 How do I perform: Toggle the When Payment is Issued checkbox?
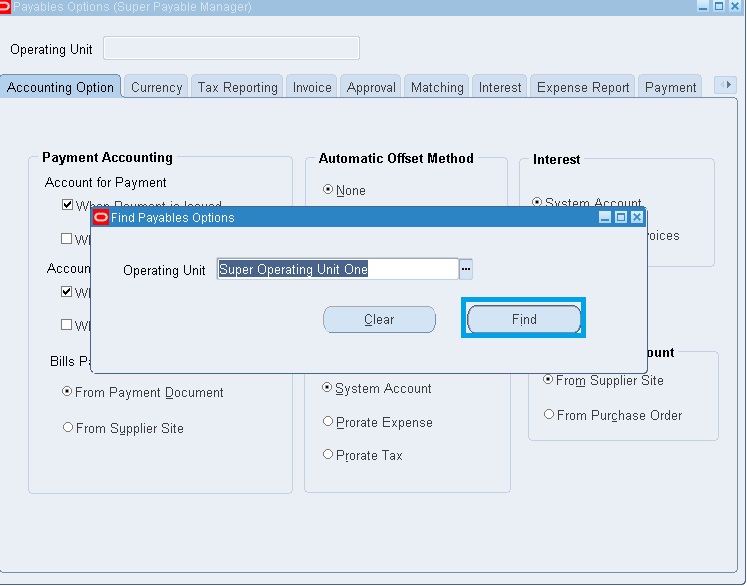(x=67, y=205)
